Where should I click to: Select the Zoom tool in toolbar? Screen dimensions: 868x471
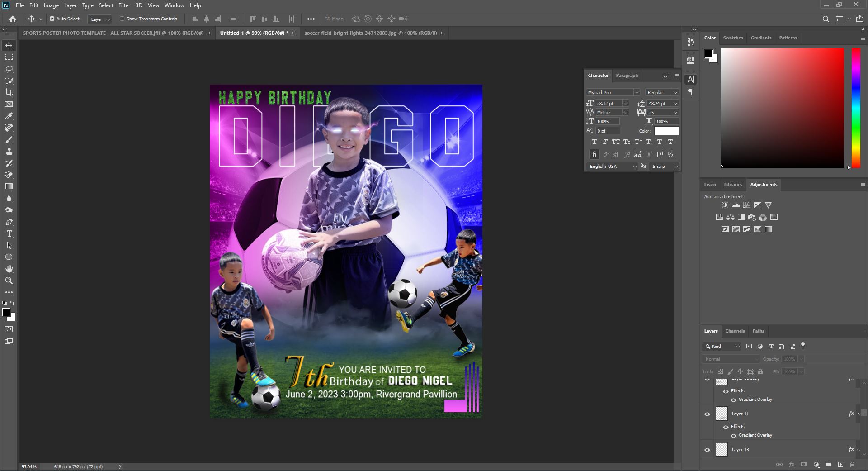pos(9,281)
